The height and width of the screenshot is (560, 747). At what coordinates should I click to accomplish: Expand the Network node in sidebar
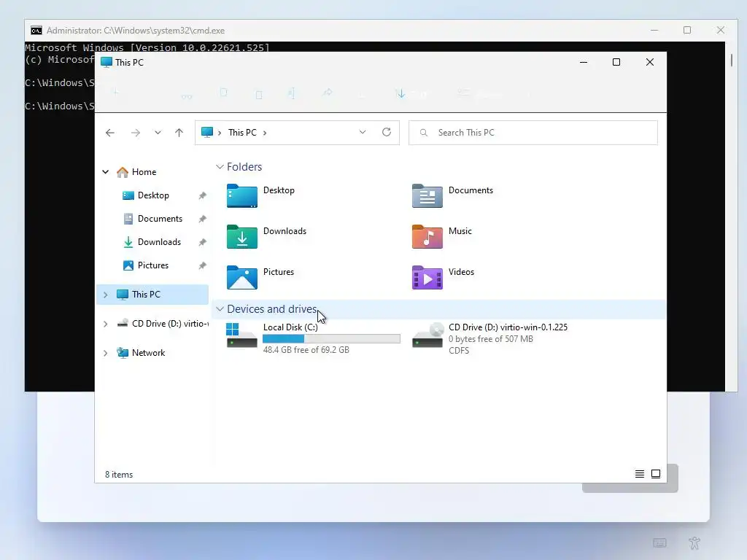106,353
